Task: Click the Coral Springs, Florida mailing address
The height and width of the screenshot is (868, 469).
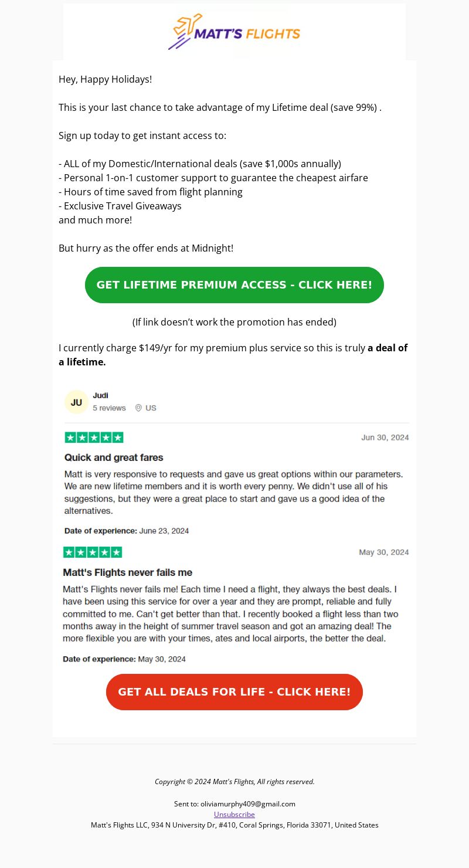Action: 235,825
